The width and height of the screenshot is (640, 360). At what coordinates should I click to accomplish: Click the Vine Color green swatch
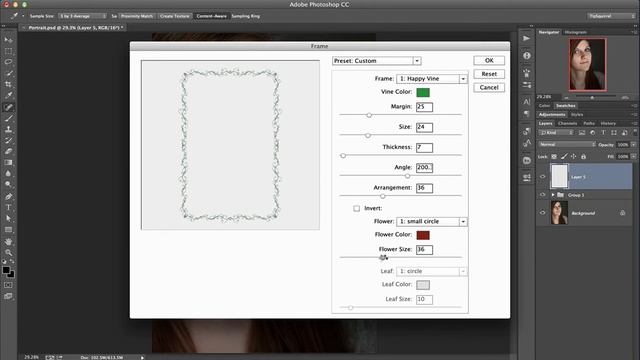click(423, 92)
